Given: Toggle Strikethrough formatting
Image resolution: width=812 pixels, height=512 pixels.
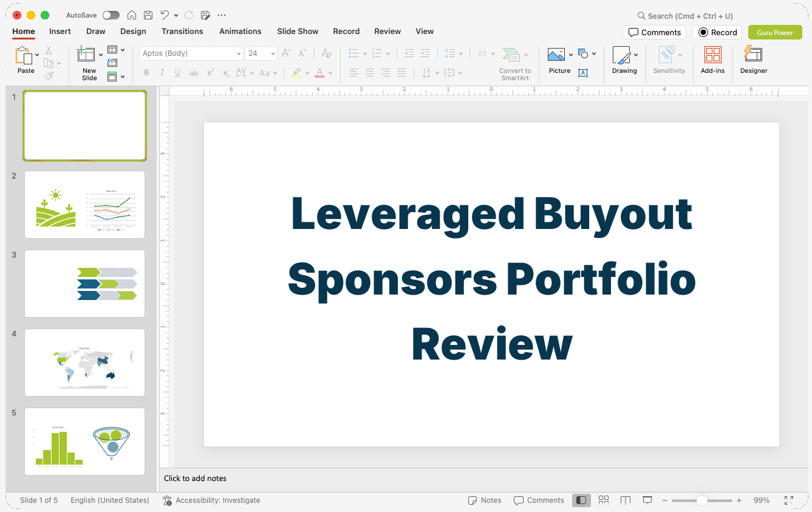Looking at the screenshot, I should 194,73.
